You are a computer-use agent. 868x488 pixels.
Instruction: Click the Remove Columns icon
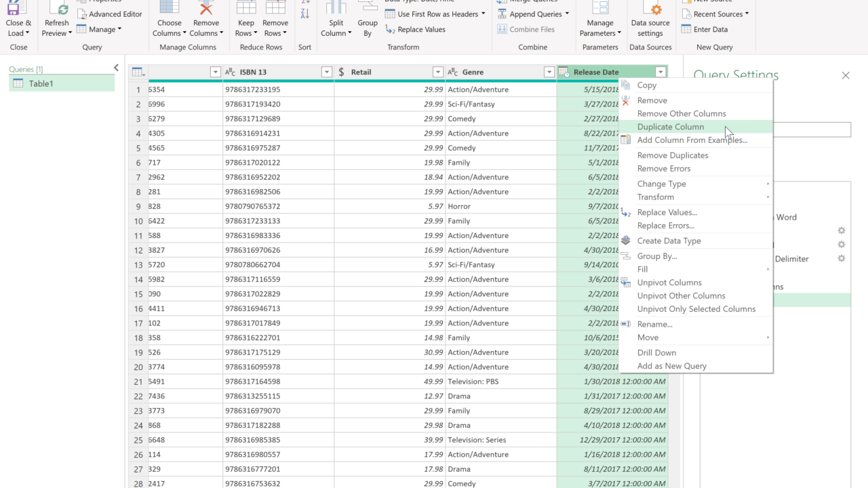tap(205, 8)
